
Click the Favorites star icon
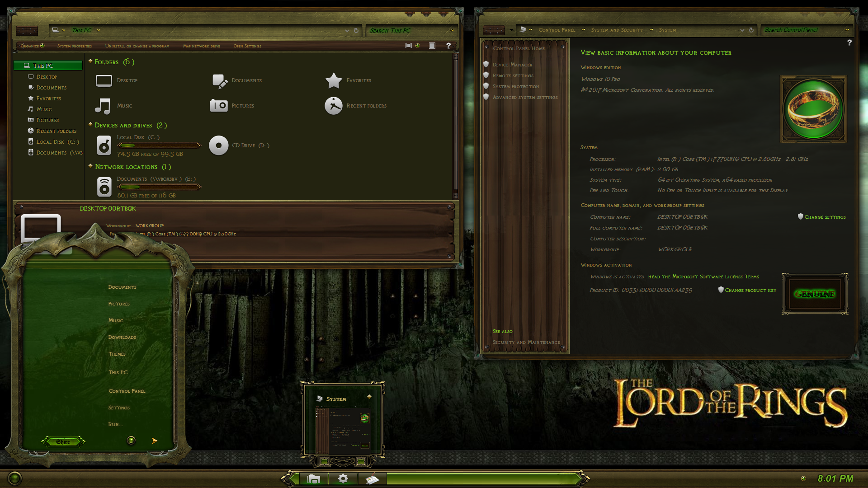coord(333,80)
